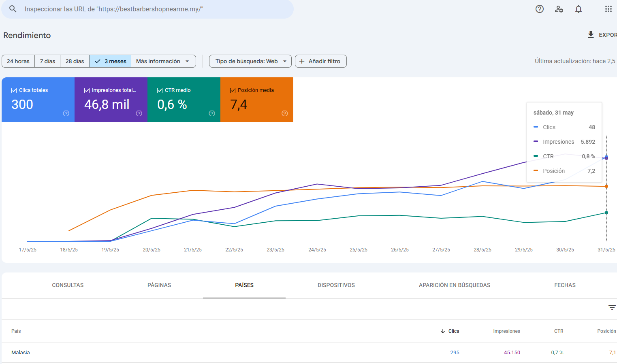
Task: Switch to DISPOSITIVOS tab
Action: coord(336,285)
